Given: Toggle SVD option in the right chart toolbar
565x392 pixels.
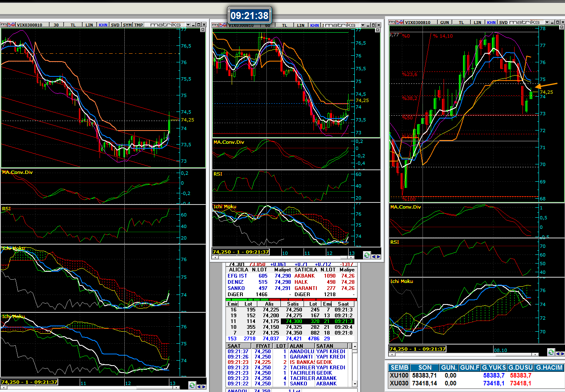Looking at the screenshot, I should point(503,22).
